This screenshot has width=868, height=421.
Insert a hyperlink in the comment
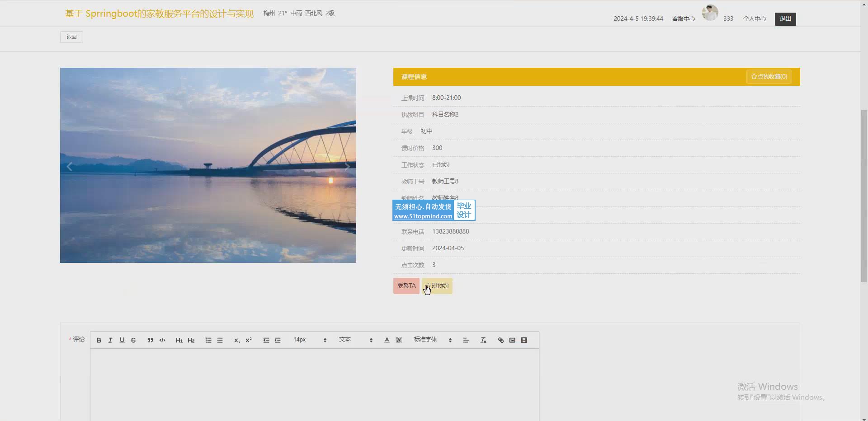pos(501,340)
